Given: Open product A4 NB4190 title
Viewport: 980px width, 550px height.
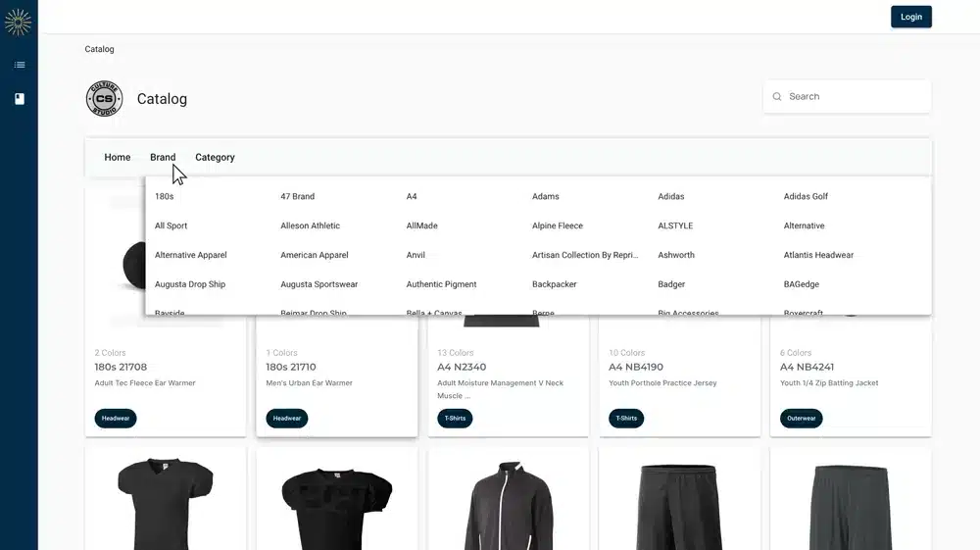Looking at the screenshot, I should click(x=636, y=367).
